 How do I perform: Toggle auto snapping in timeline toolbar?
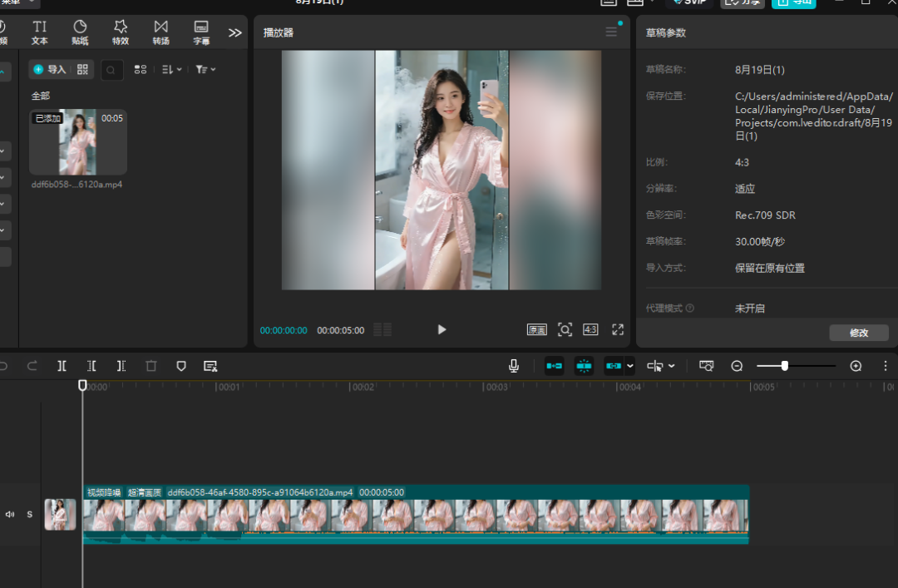point(584,366)
